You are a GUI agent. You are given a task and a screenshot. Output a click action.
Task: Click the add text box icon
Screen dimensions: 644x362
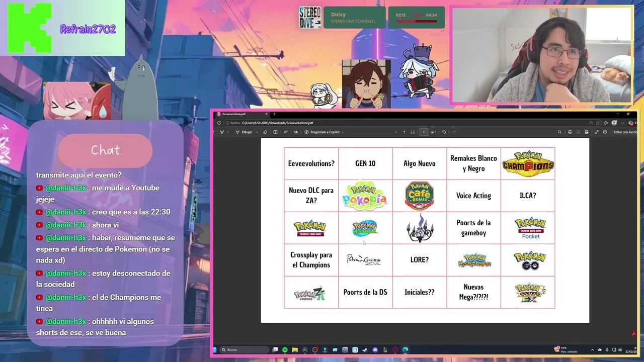click(x=275, y=132)
